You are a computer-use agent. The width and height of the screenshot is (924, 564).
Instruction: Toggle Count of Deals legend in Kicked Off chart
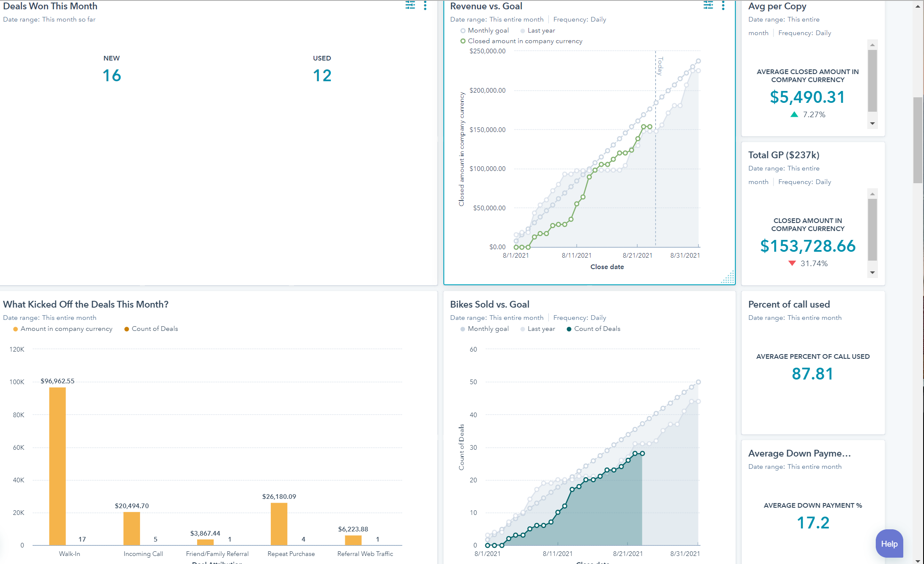click(151, 329)
